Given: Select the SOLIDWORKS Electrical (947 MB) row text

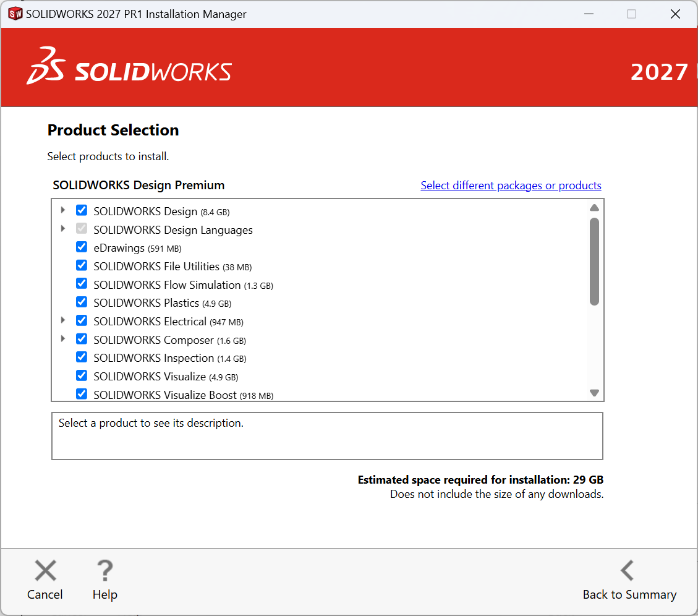Looking at the screenshot, I should (x=168, y=322).
